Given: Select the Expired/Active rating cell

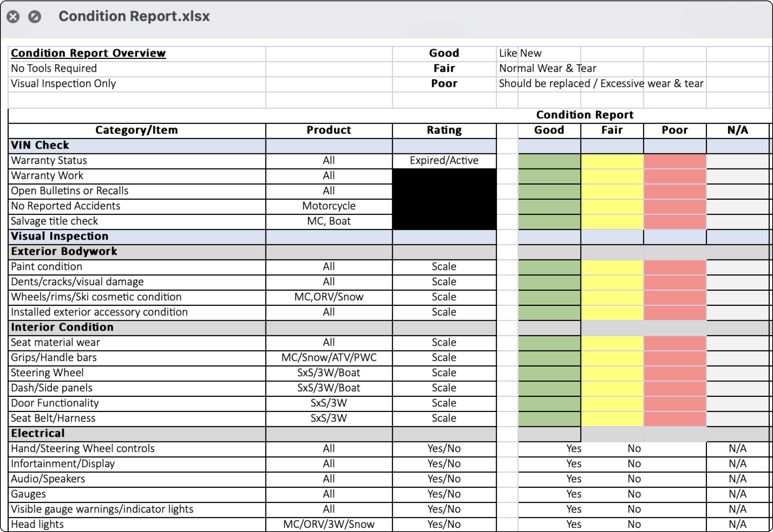Looking at the screenshot, I should point(444,161).
